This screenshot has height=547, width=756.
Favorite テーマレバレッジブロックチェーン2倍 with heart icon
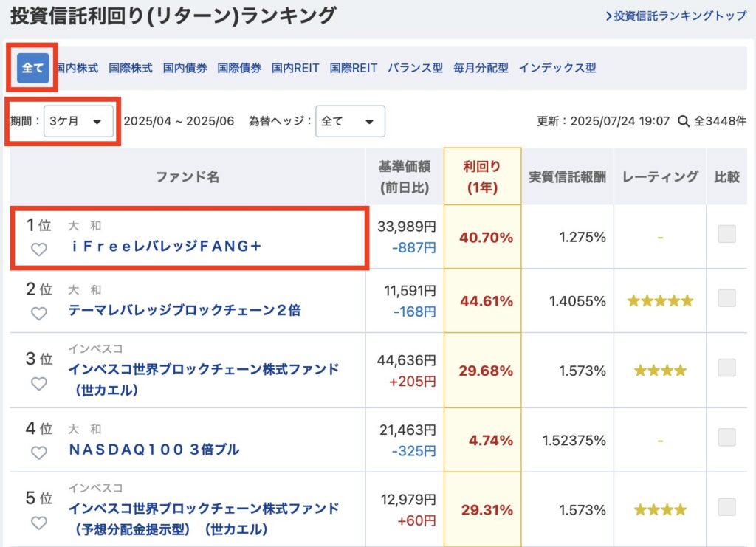pos(39,314)
